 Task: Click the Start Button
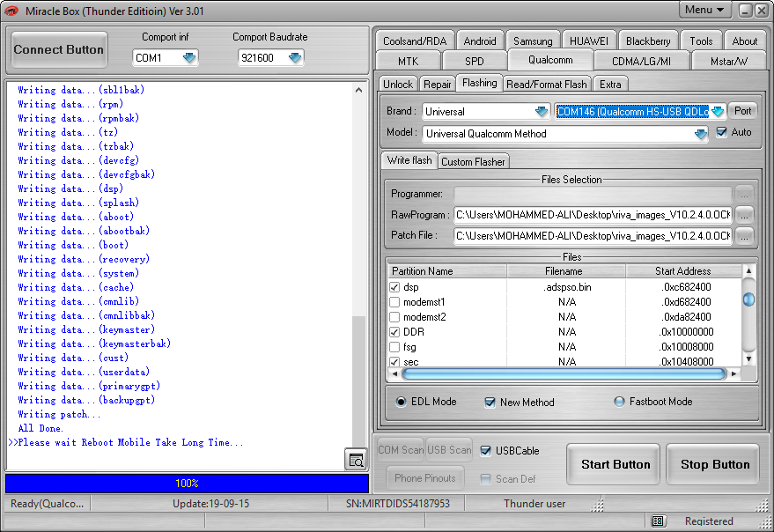pyautogui.click(x=615, y=464)
